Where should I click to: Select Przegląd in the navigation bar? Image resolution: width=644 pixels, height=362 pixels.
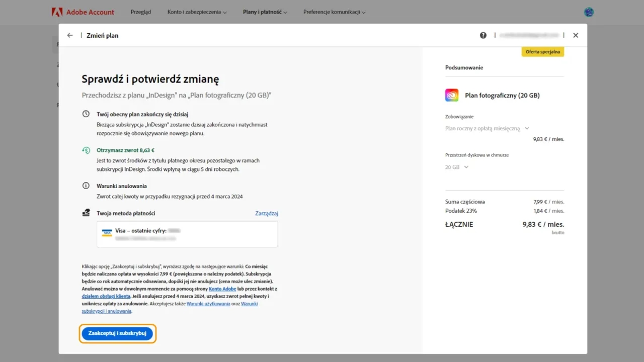pyautogui.click(x=141, y=12)
